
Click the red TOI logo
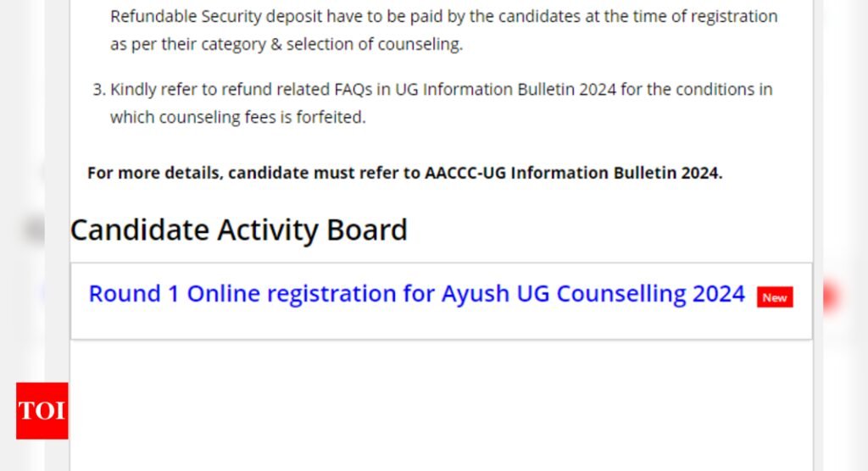(x=42, y=411)
